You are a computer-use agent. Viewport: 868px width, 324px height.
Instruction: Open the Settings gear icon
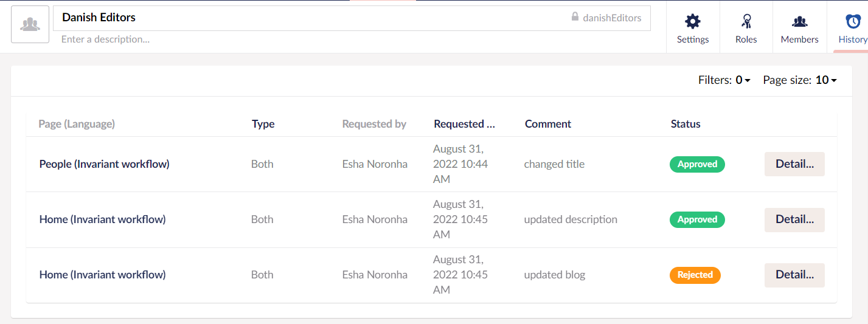coord(693,22)
